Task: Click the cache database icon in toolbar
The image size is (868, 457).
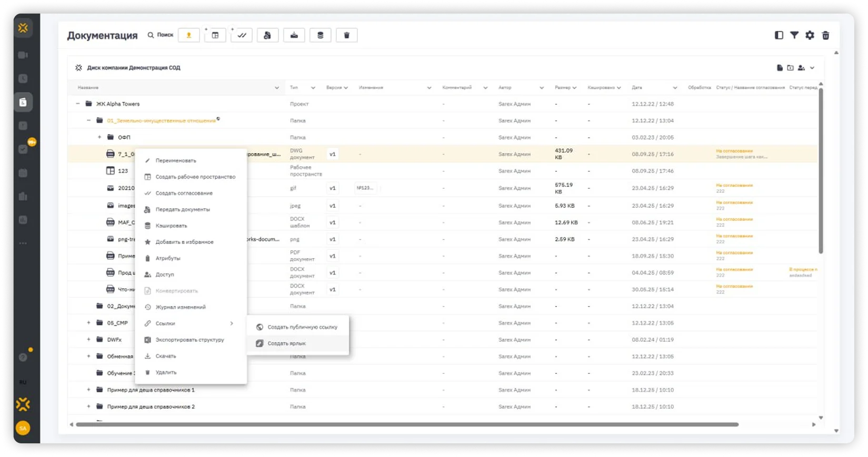Action: click(320, 35)
